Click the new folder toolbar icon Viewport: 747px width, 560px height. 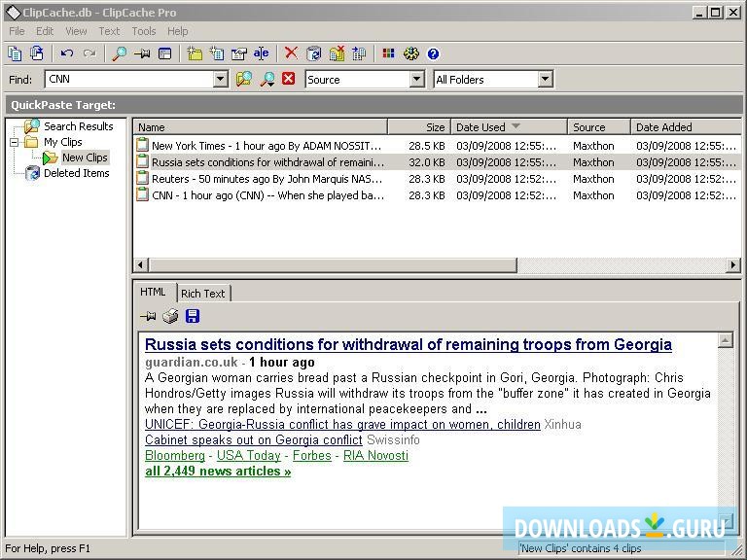195,53
